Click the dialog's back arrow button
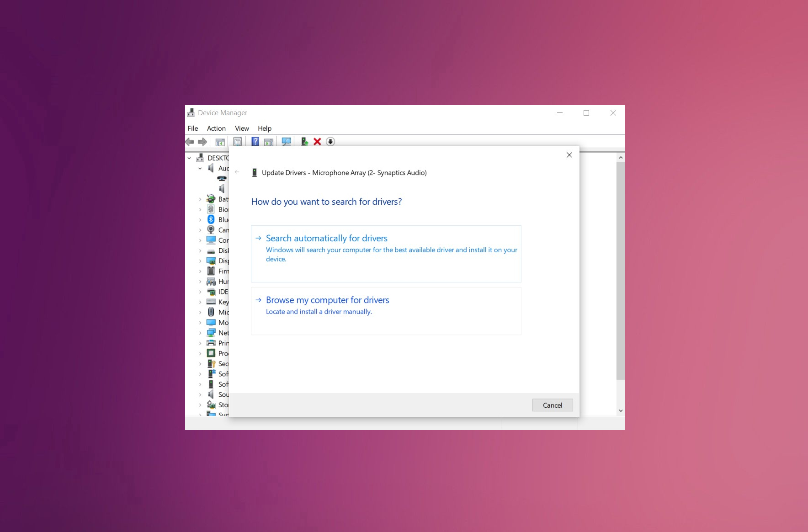The image size is (808, 532). (237, 172)
